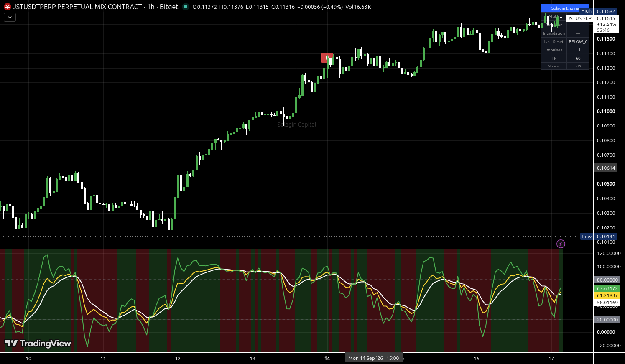This screenshot has width=625, height=364.
Task: Click the crosshair price label 0.10614
Action: [606, 168]
